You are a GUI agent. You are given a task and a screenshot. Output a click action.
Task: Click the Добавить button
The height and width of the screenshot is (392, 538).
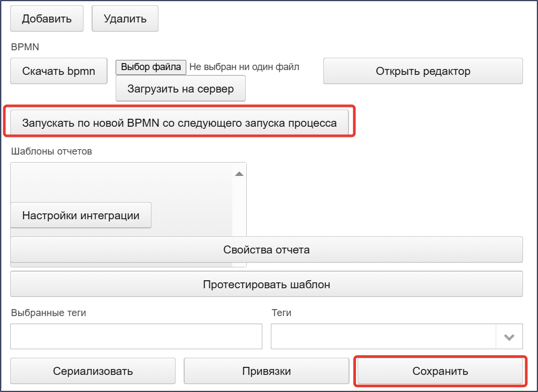pyautogui.click(x=47, y=19)
